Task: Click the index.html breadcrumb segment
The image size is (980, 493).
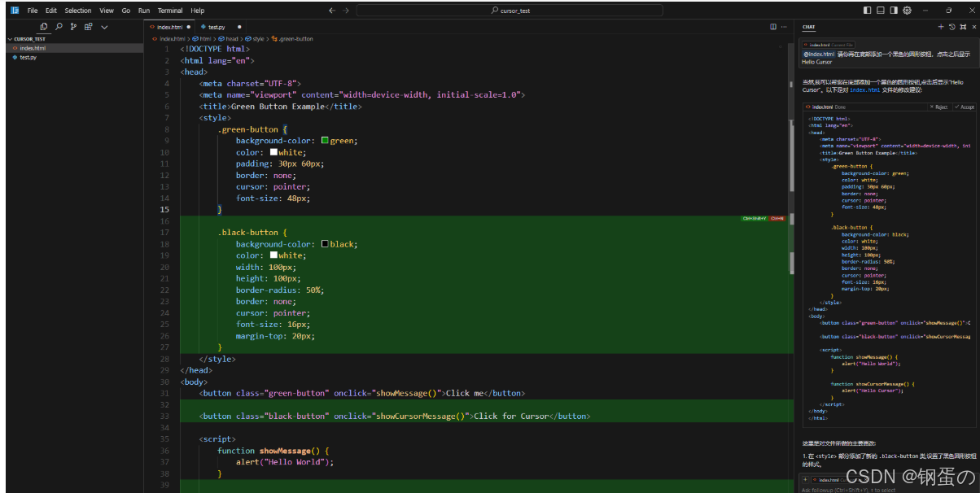Action: (x=169, y=38)
